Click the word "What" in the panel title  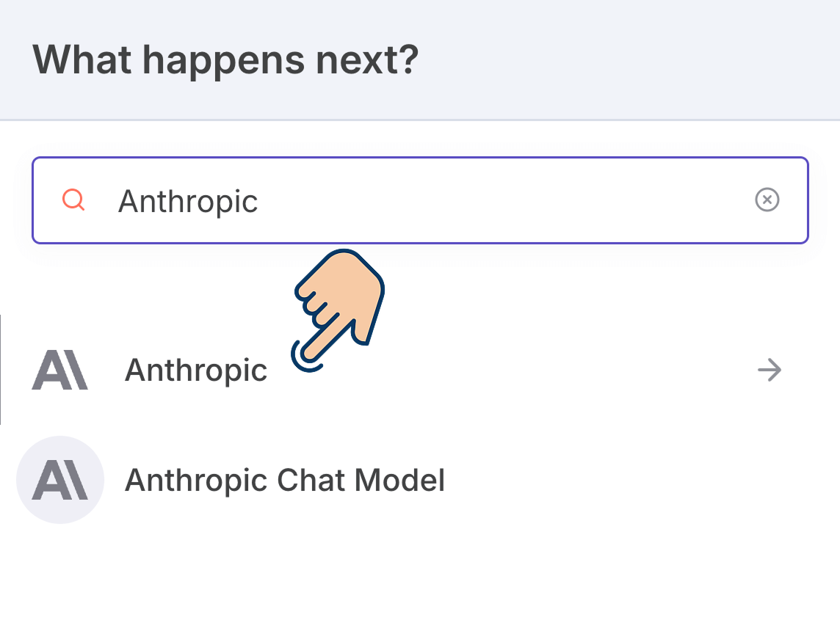coord(80,59)
